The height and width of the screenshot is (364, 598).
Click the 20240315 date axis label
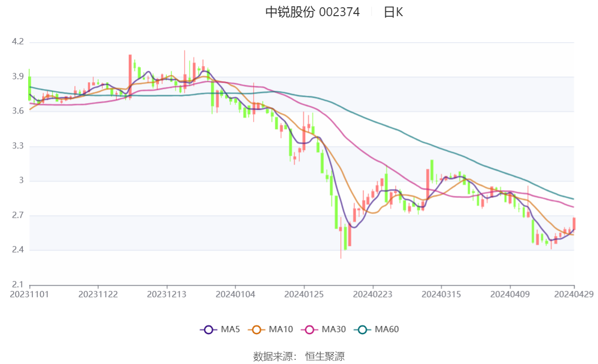[x=441, y=294]
